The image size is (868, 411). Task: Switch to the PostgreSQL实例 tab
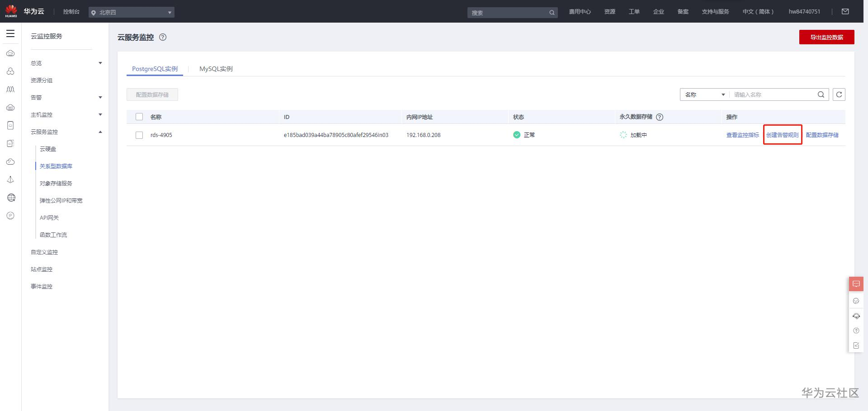click(x=155, y=69)
